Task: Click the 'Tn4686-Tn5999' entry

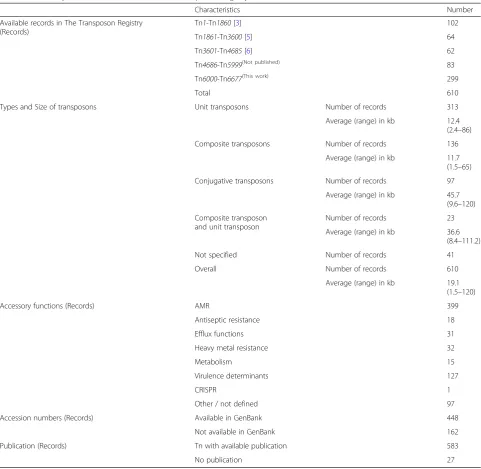Action: point(218,65)
